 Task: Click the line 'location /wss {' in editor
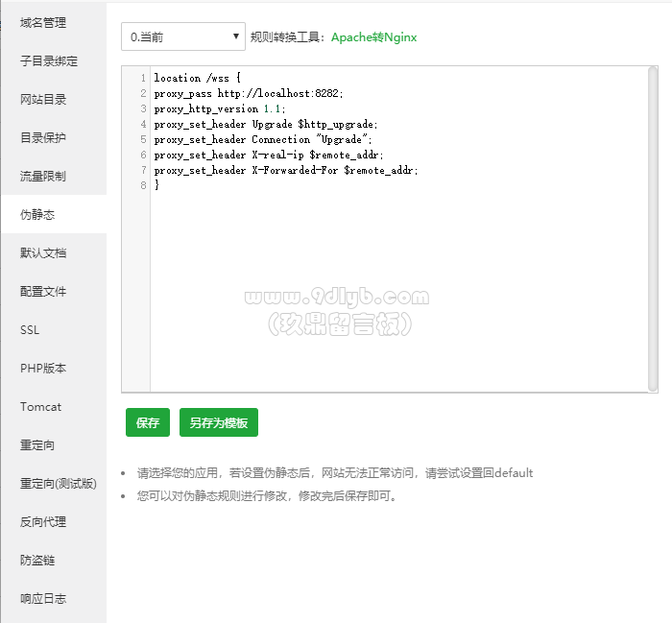coord(197,78)
